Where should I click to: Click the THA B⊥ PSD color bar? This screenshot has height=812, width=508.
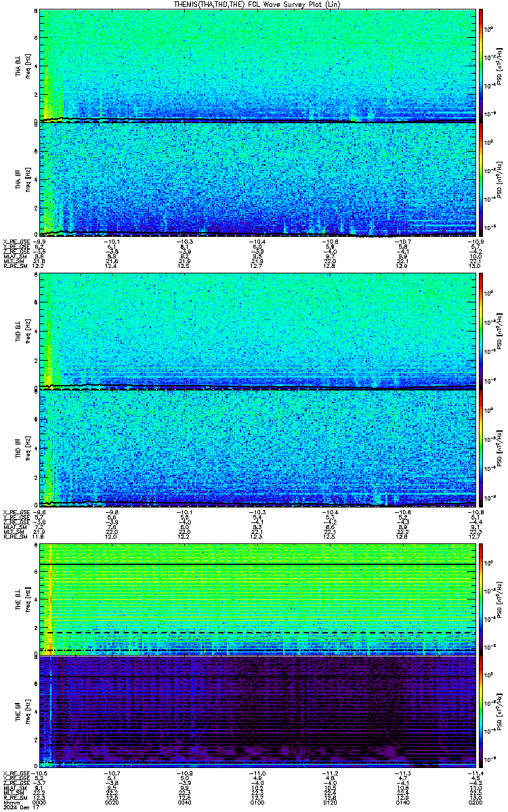pos(482,65)
